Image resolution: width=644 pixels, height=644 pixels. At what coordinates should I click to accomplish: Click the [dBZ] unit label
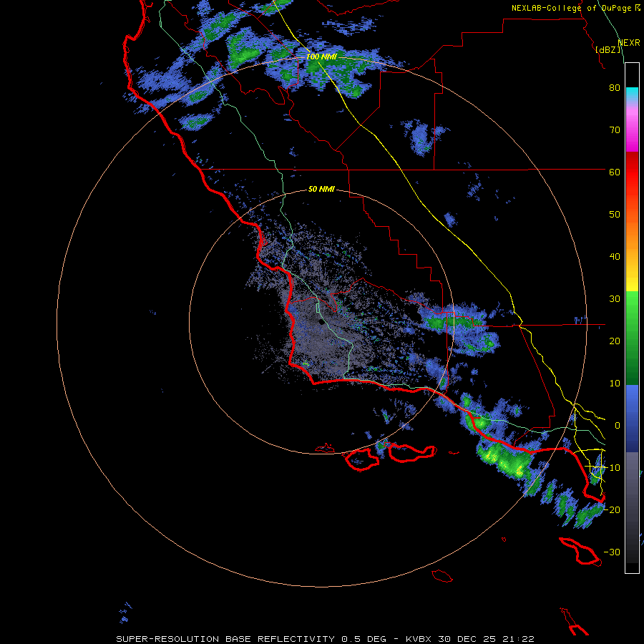click(609, 50)
